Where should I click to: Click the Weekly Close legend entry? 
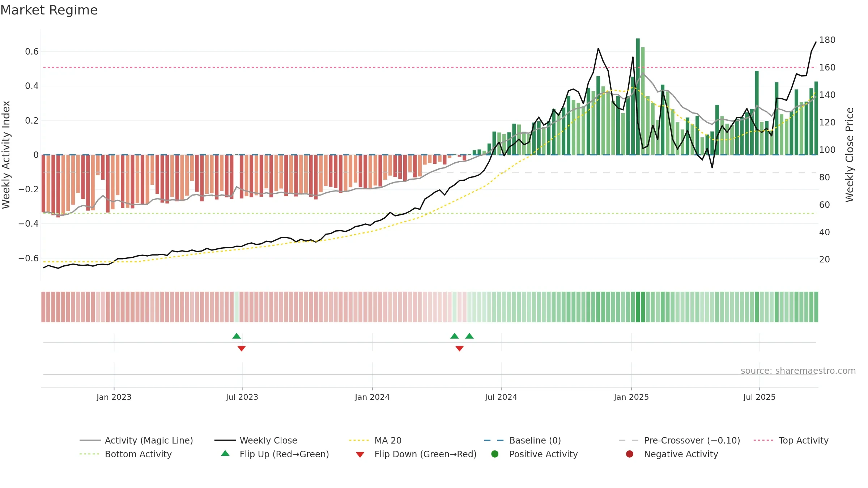[x=256, y=440]
